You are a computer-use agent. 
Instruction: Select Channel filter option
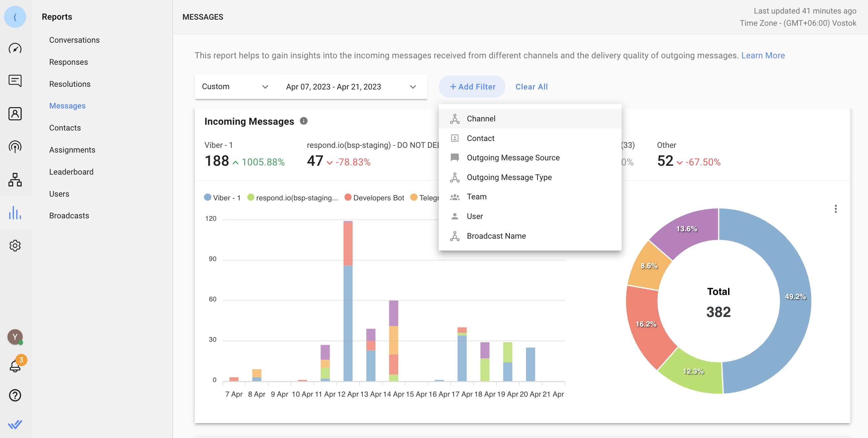(x=481, y=119)
